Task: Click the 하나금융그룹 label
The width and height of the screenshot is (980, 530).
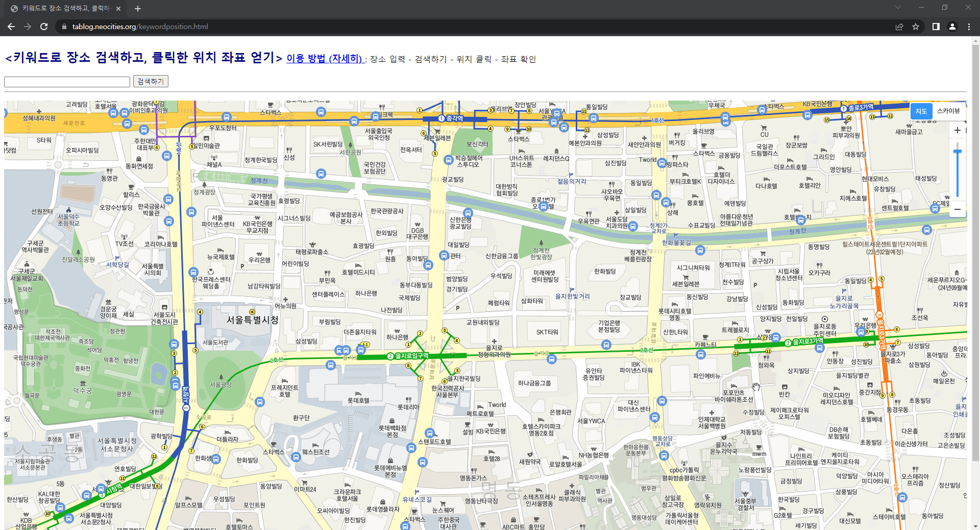Action: (x=534, y=383)
